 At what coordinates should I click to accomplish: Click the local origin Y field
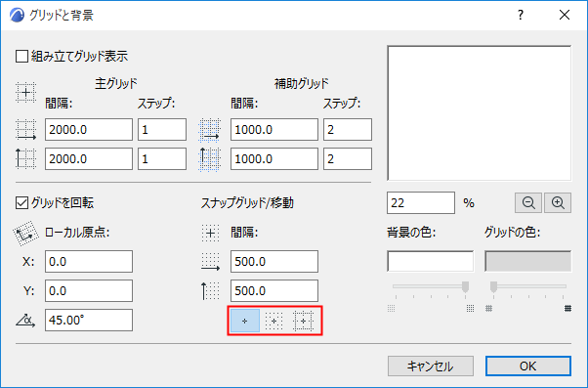click(89, 291)
